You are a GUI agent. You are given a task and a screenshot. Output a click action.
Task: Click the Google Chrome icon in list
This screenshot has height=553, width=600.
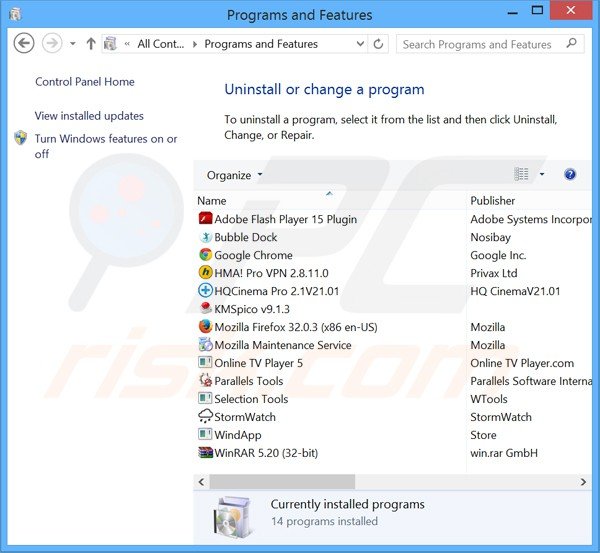point(205,255)
